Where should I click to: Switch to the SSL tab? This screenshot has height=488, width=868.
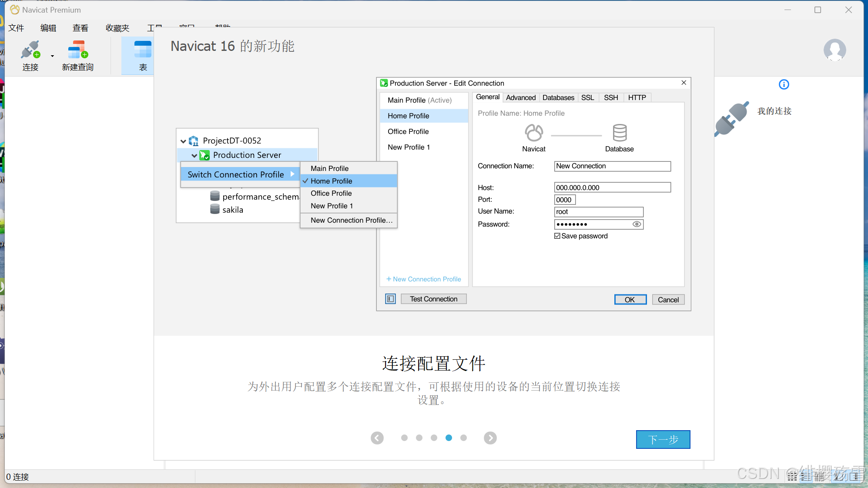tap(587, 97)
